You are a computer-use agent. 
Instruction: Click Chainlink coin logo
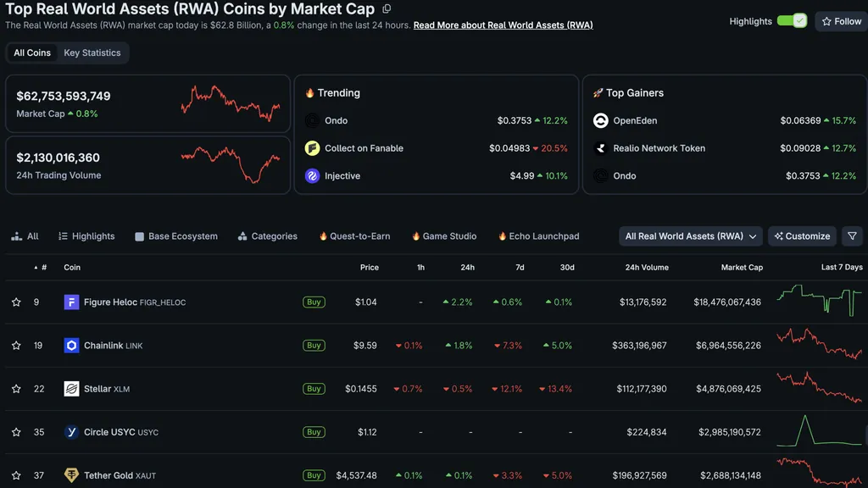click(x=71, y=346)
